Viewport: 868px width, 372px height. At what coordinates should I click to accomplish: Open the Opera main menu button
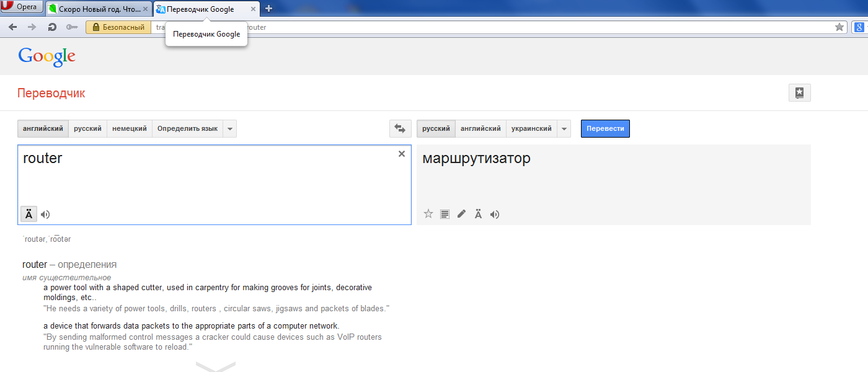(22, 7)
